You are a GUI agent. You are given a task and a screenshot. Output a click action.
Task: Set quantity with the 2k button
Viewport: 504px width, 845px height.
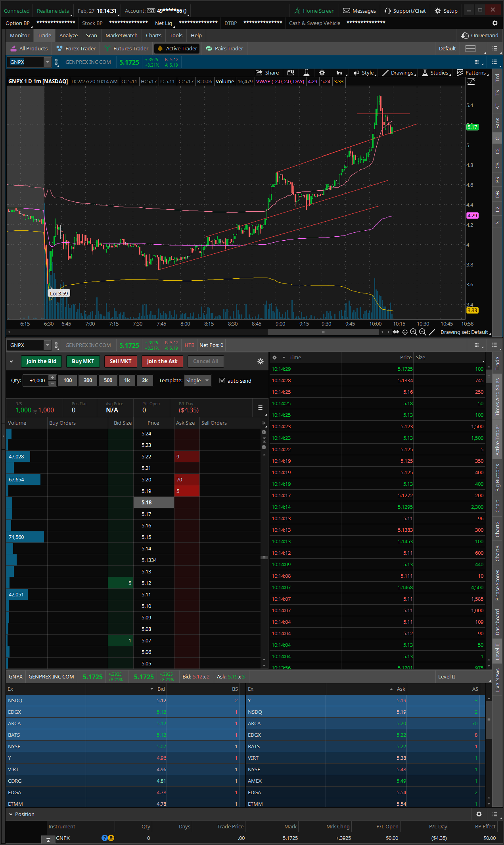pyautogui.click(x=145, y=380)
